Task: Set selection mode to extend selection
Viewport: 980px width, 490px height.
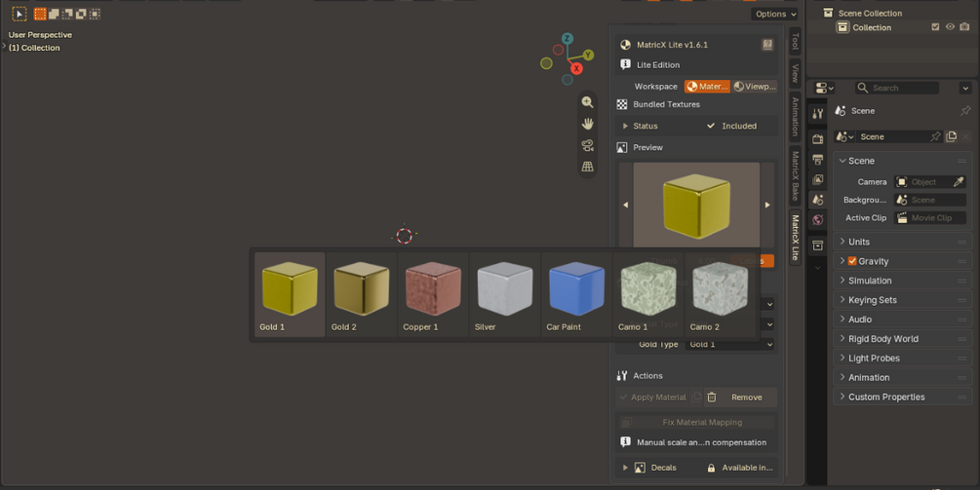Action: tap(54, 14)
